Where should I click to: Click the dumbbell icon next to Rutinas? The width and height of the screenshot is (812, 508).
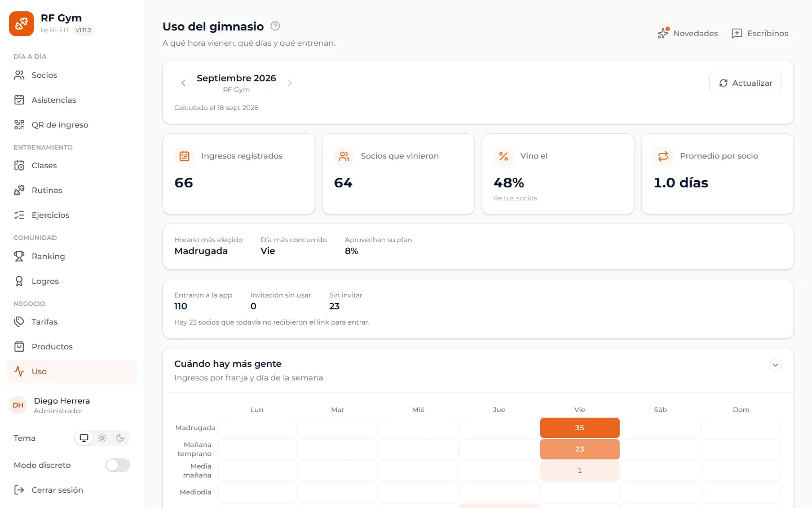tap(19, 190)
